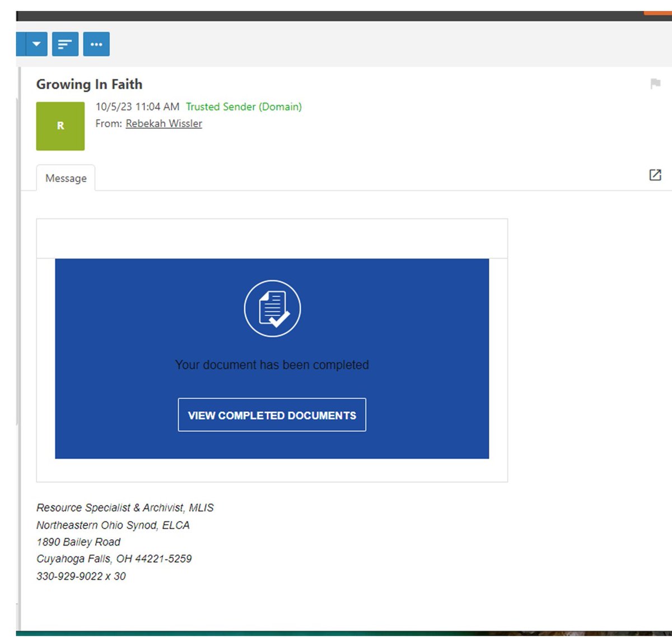This screenshot has width=672, height=638.
Task: Flag this Growing In Faith message
Action: coord(655,84)
